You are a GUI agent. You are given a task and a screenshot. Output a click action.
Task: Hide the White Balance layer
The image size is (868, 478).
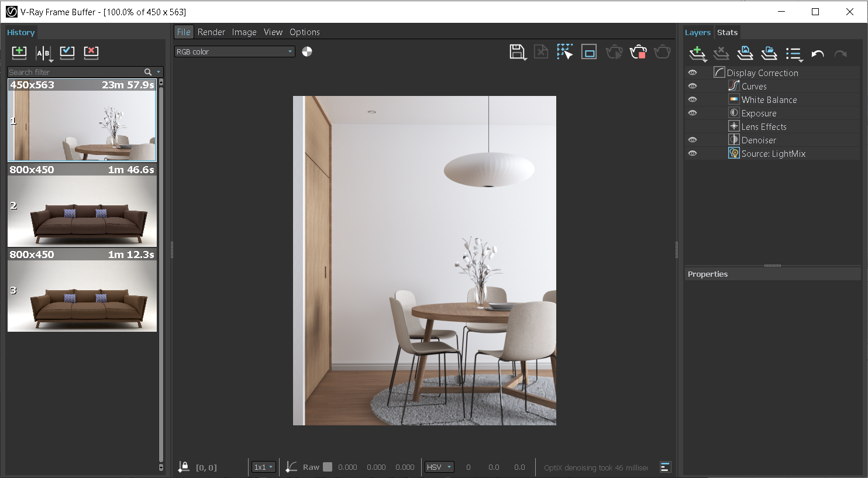693,99
